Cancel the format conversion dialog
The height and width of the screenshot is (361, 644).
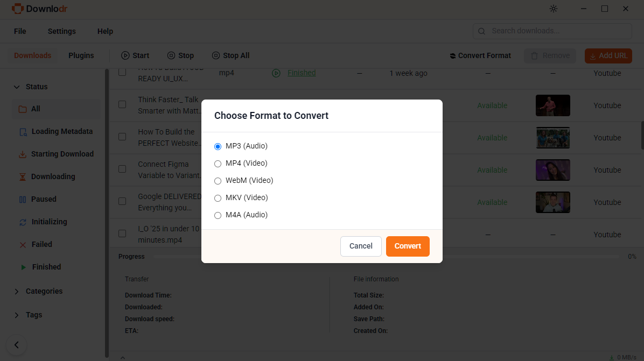coord(361,246)
